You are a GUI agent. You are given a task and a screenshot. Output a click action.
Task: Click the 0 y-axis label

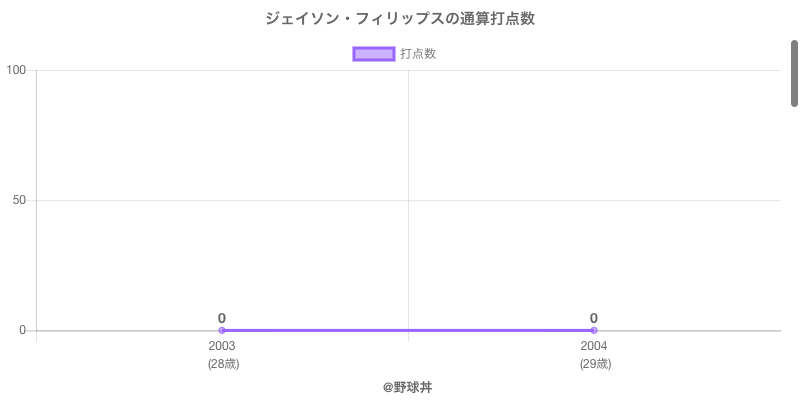[22, 330]
